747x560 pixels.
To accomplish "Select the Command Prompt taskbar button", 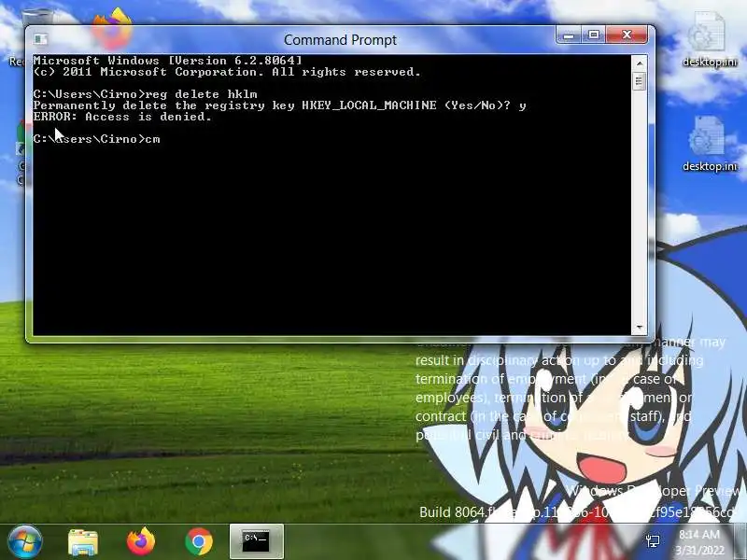I will pyautogui.click(x=256, y=541).
